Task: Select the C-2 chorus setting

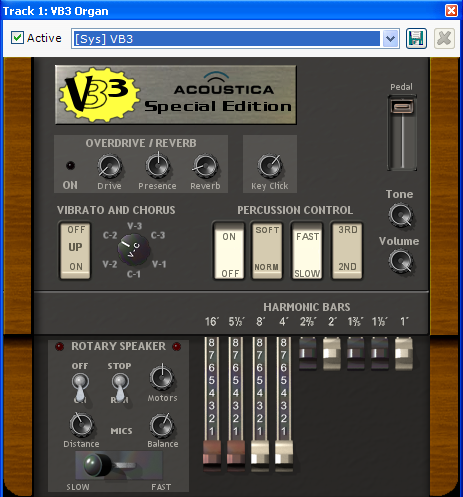Action: click(110, 235)
